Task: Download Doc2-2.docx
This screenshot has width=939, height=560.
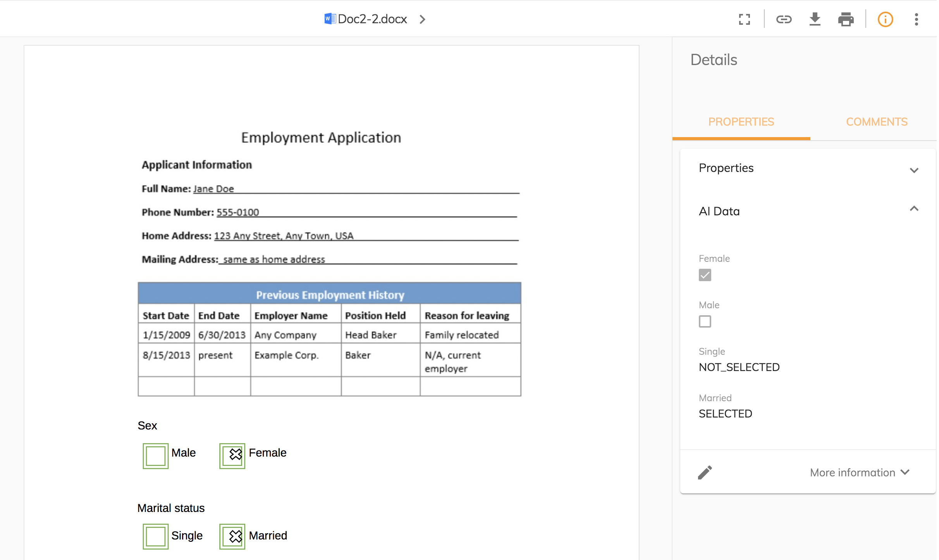Action: pos(815,19)
